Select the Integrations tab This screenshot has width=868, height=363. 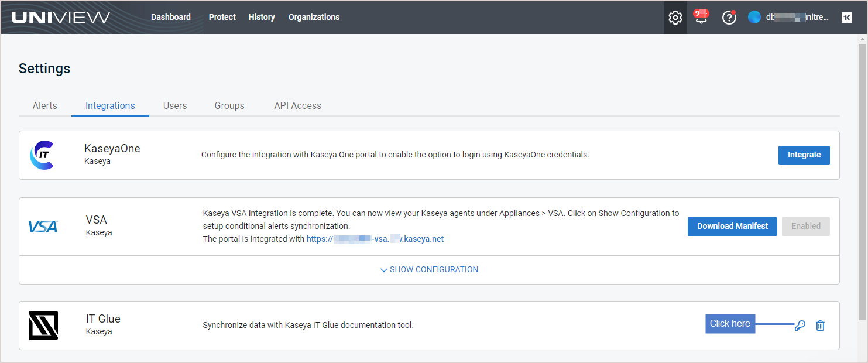click(x=110, y=106)
